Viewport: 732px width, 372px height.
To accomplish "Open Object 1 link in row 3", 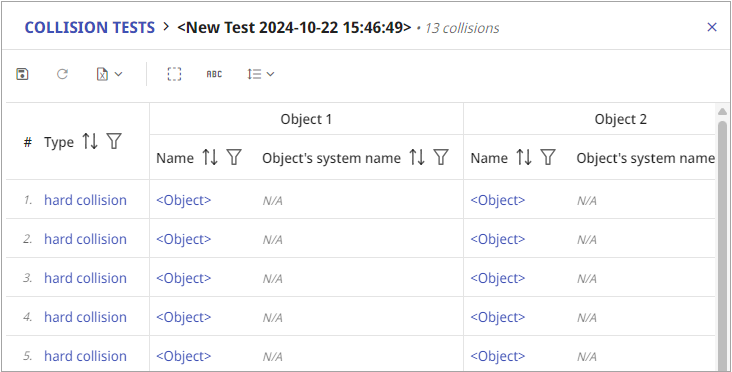I will click(x=183, y=278).
